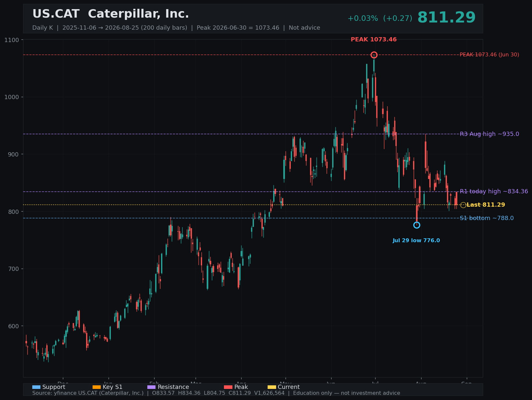
Task: Click the large 811.29 price value
Action: point(447,18)
